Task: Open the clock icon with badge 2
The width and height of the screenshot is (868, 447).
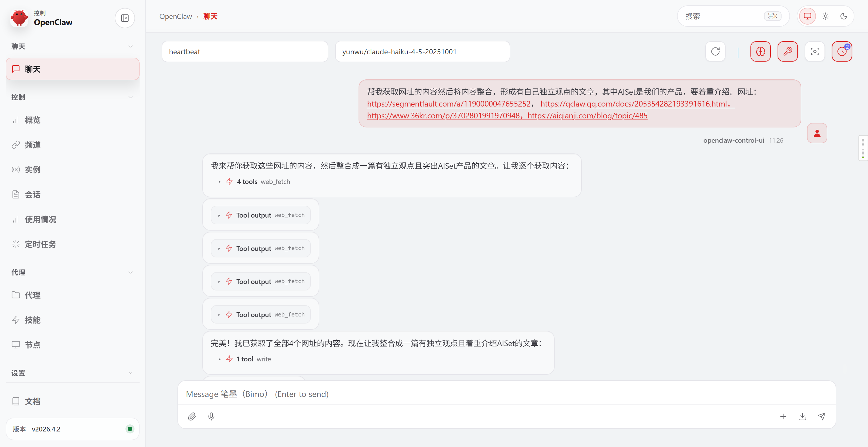Action: tap(842, 51)
